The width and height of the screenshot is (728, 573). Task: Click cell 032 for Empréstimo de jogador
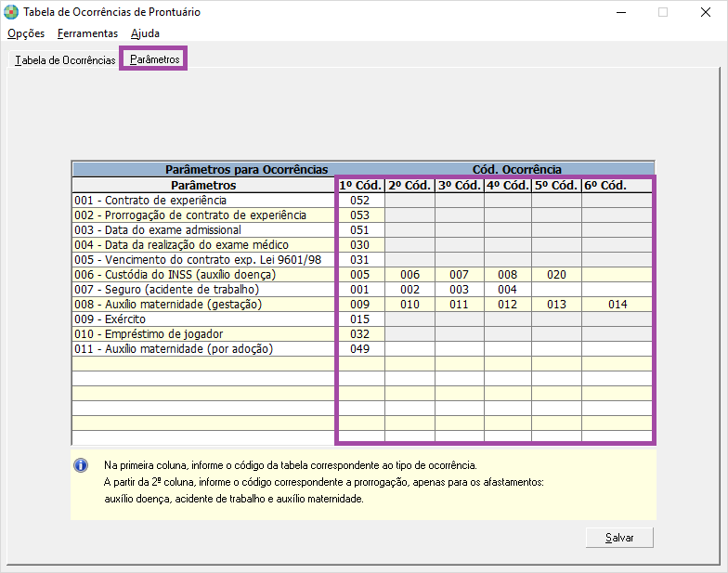360,334
